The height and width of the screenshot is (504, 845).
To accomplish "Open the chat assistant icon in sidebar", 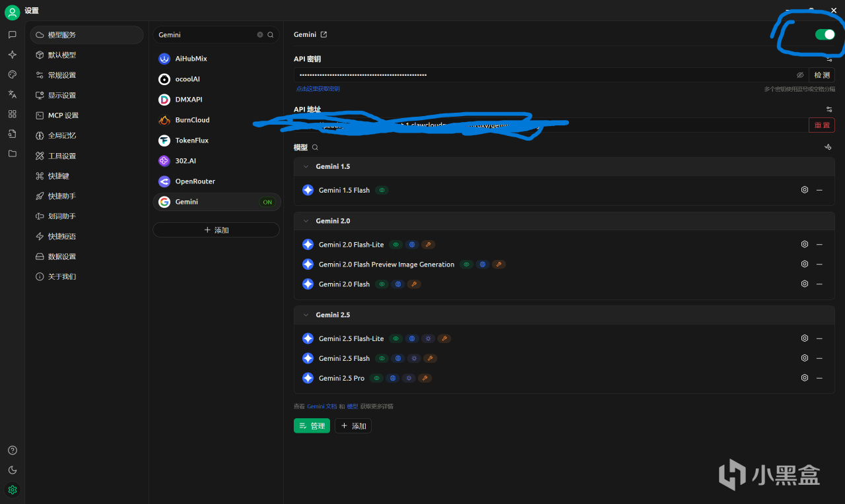I will click(x=12, y=34).
